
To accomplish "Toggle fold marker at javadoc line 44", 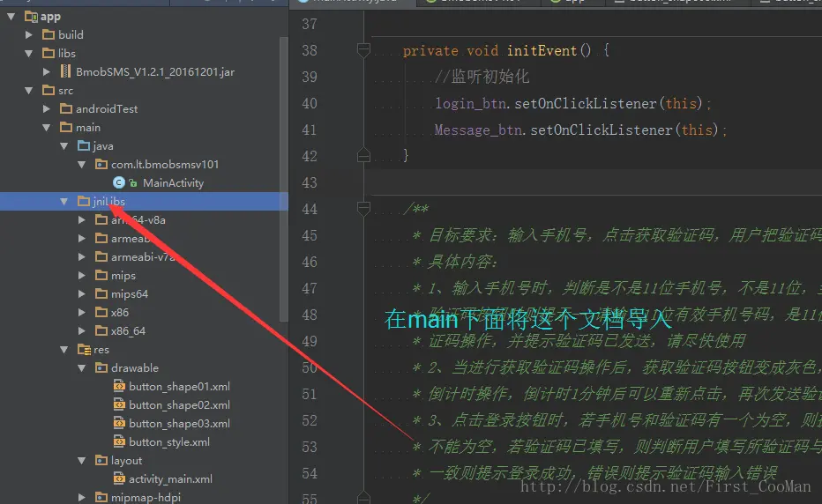I will [363, 209].
